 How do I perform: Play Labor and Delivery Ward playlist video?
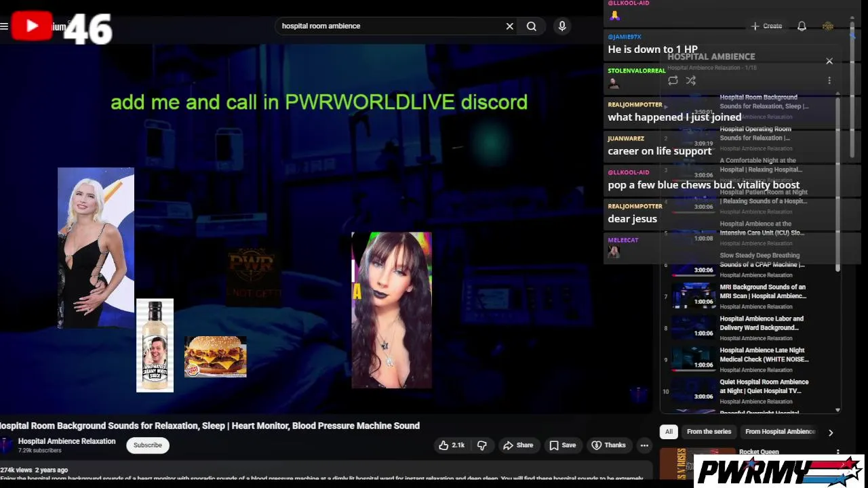click(746, 328)
